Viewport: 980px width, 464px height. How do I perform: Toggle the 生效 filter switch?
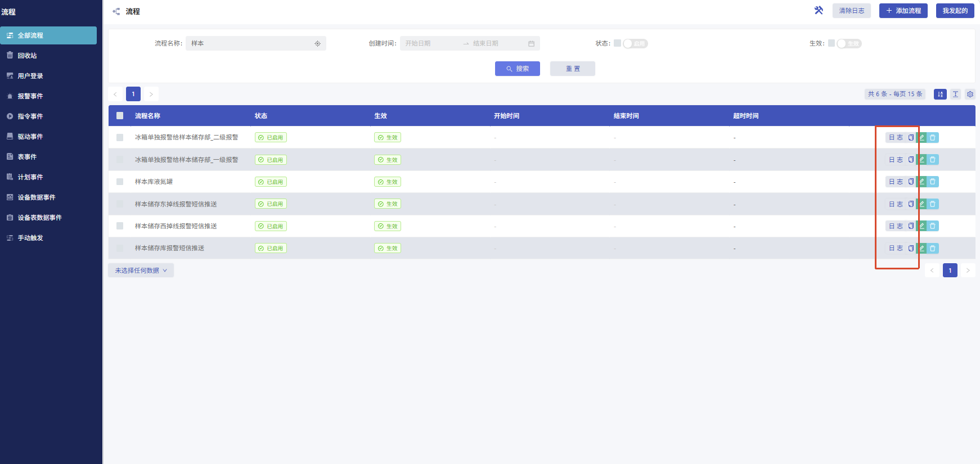(x=849, y=43)
